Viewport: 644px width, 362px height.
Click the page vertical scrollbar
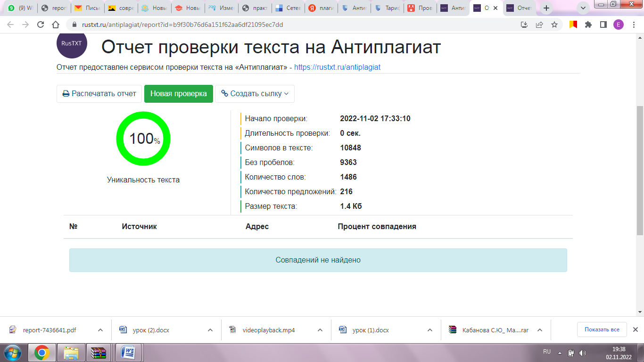(640, 171)
